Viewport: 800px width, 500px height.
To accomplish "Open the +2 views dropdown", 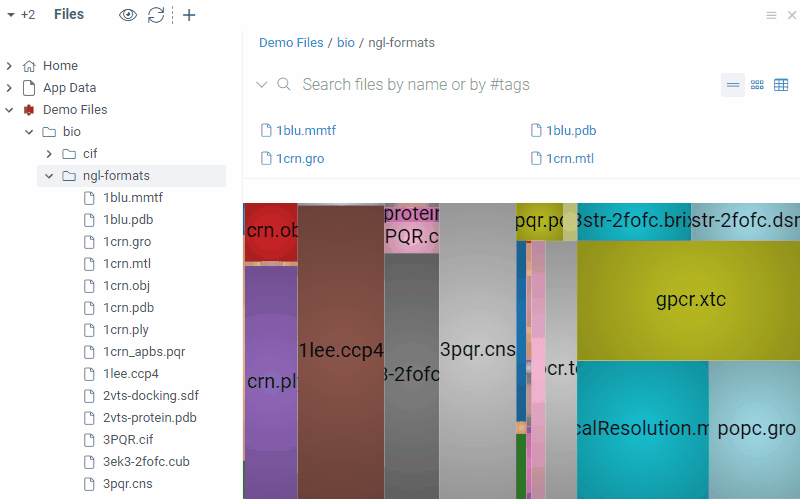I will pyautogui.click(x=21, y=15).
